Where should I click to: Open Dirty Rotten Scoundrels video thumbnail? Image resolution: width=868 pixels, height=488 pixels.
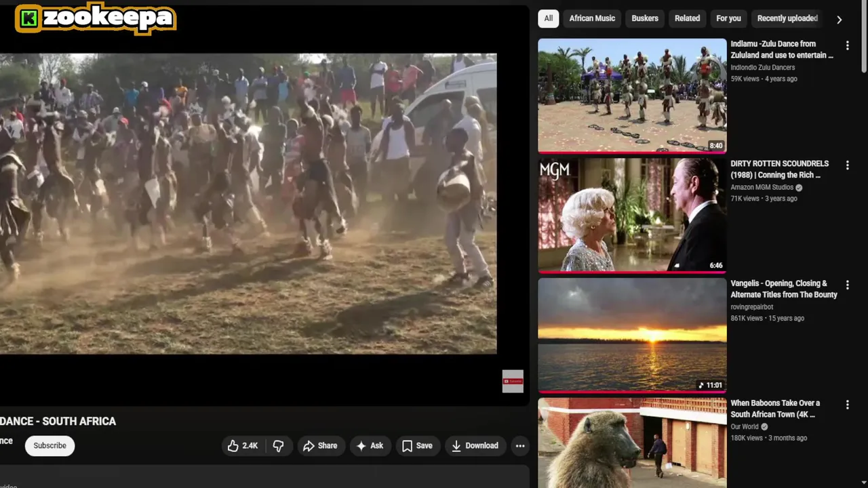[x=632, y=216]
